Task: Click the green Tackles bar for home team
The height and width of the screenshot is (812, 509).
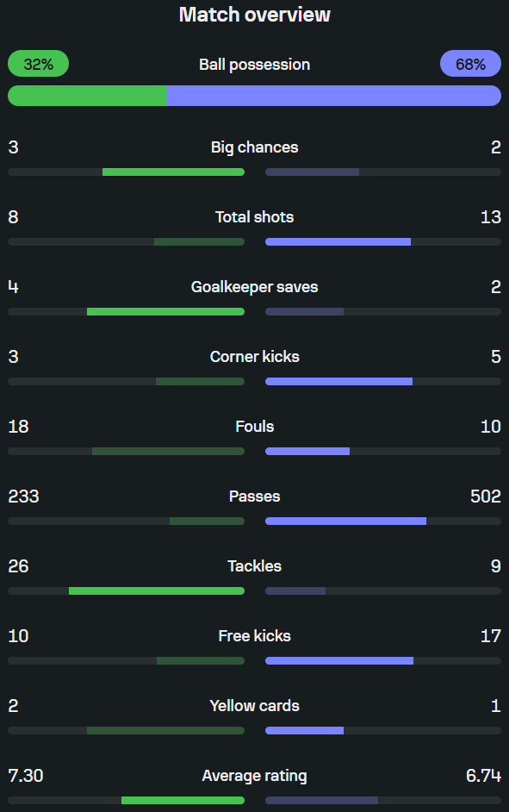Action: point(157,590)
